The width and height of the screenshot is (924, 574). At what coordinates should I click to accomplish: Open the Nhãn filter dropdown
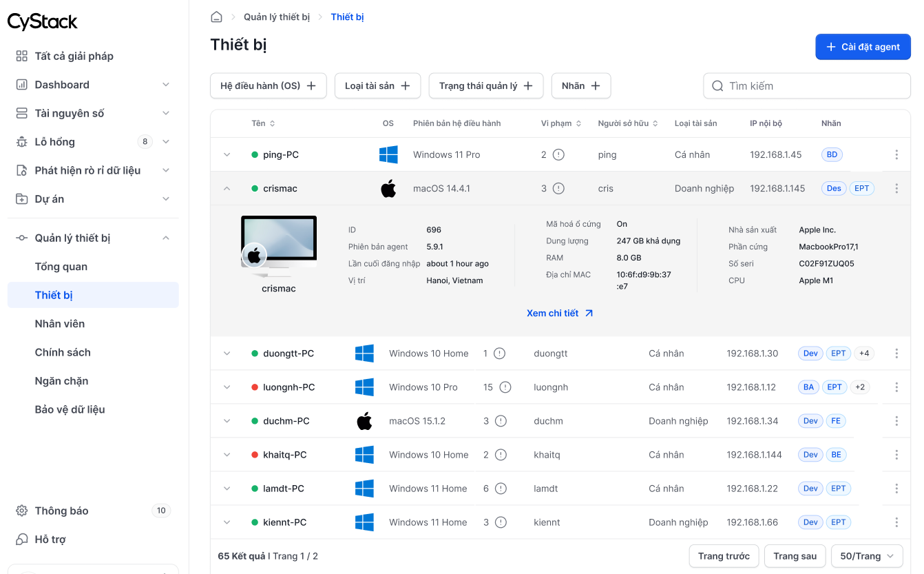coord(581,85)
